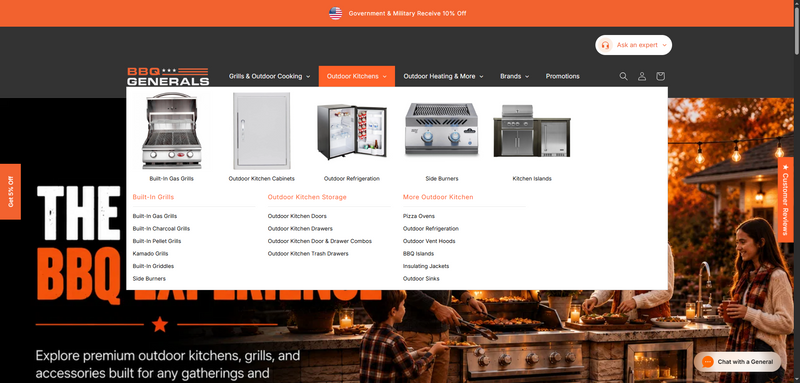Viewport: 800px width, 383px height.
Task: Select Outdoor Sinks
Action: click(x=421, y=279)
